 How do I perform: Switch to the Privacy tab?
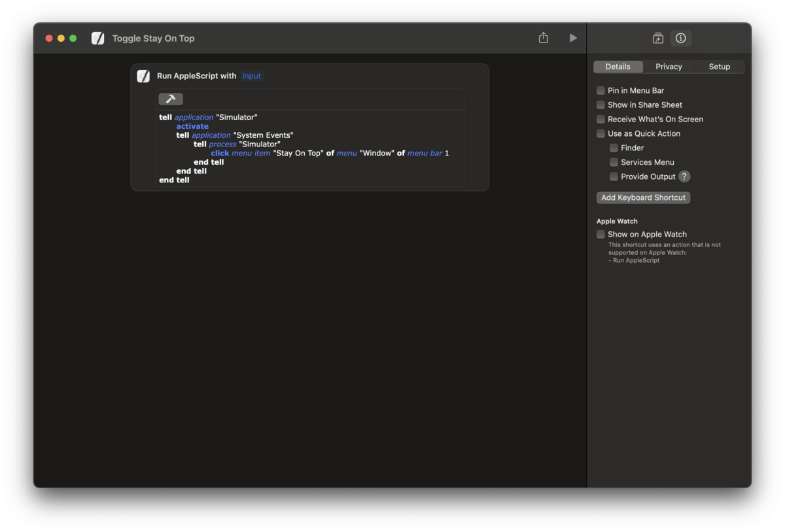click(x=669, y=66)
